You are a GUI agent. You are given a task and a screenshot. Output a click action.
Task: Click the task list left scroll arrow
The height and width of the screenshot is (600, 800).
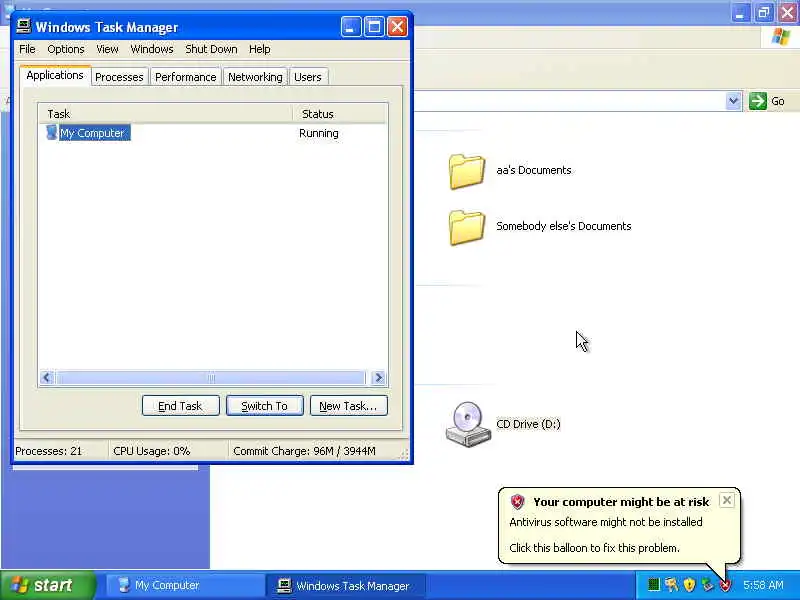[47, 378]
